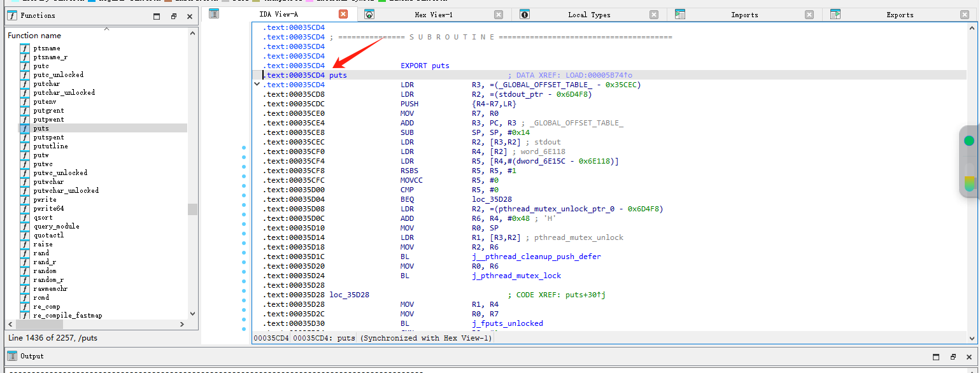The image size is (980, 373).
Task: Maximize the Output panel
Action: (x=936, y=357)
